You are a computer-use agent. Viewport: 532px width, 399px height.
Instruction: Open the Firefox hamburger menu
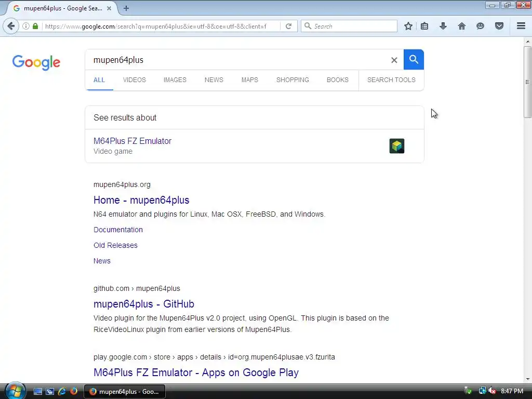pos(521,26)
